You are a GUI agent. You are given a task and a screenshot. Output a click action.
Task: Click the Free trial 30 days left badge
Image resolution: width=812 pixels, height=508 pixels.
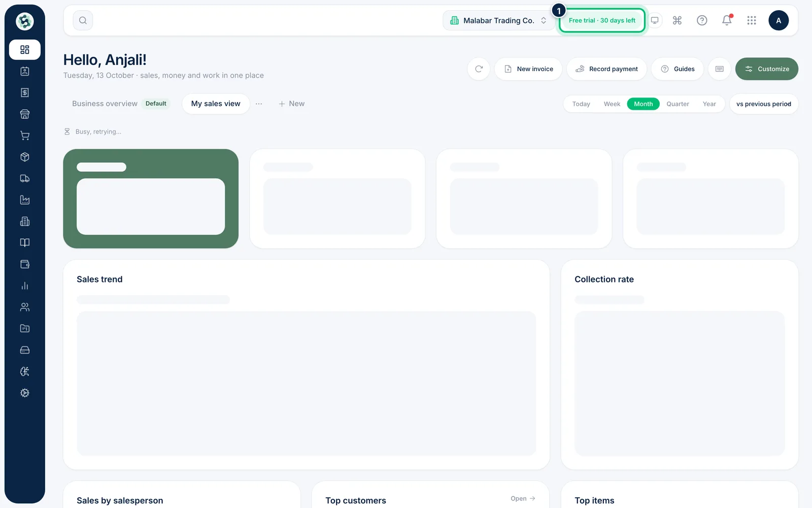click(x=602, y=20)
